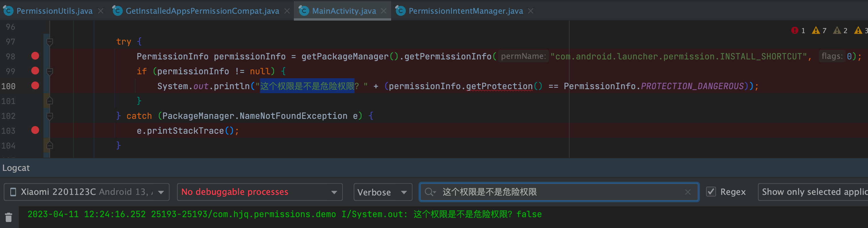Collapse the try block using gutter arrow

50,42
